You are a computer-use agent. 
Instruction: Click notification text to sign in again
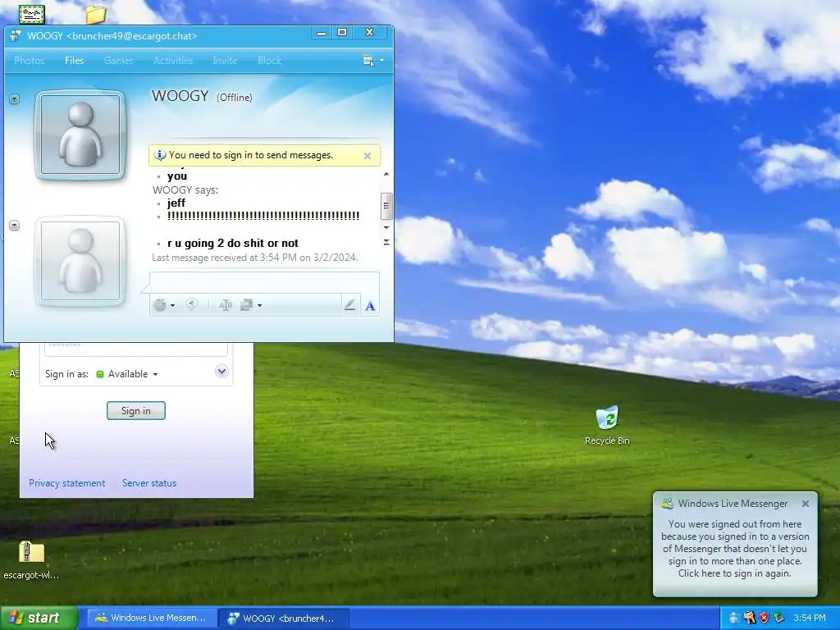(x=735, y=549)
